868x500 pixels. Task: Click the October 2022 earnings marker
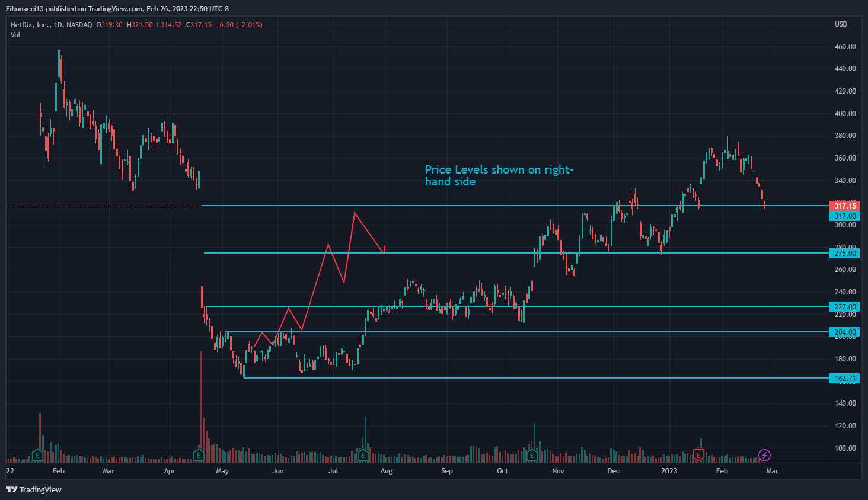(532, 455)
